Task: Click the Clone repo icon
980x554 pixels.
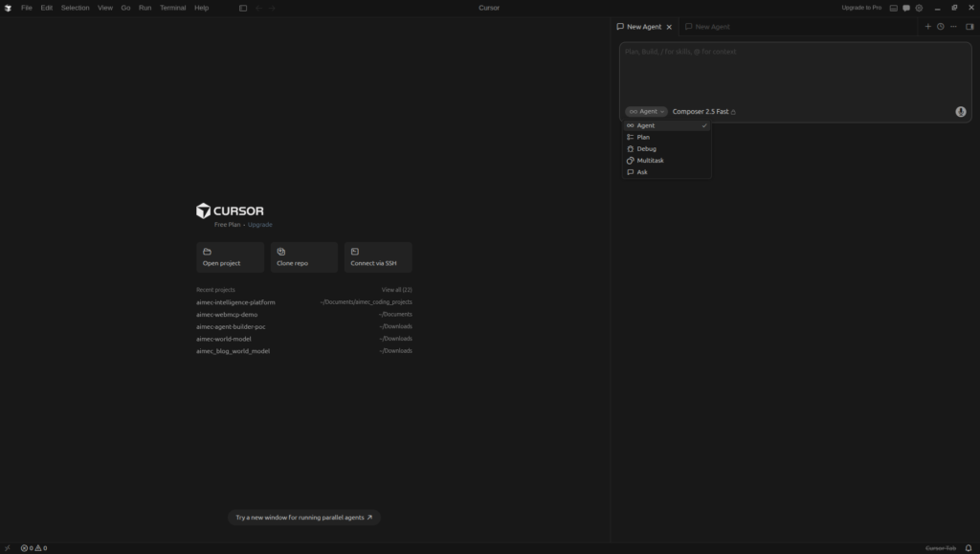Action: point(281,252)
